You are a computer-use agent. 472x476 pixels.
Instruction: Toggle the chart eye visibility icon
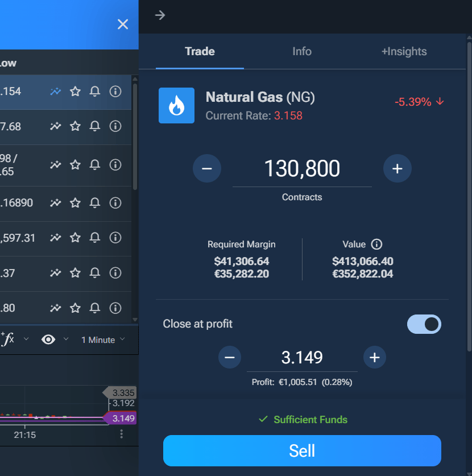[x=48, y=340]
